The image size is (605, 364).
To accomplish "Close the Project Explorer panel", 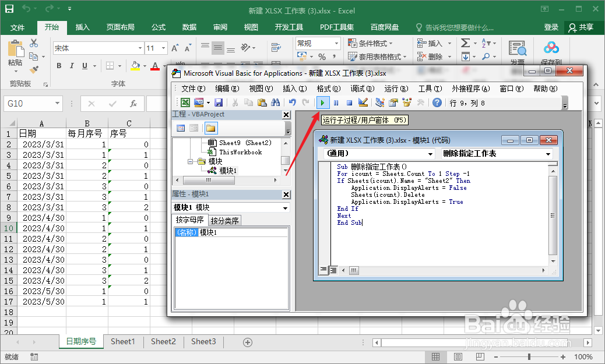I will (286, 115).
